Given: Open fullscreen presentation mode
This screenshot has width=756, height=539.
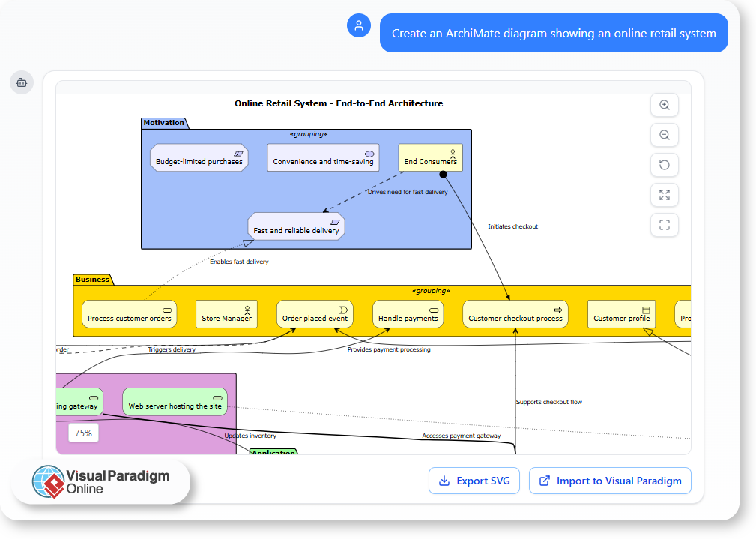Looking at the screenshot, I should (664, 225).
